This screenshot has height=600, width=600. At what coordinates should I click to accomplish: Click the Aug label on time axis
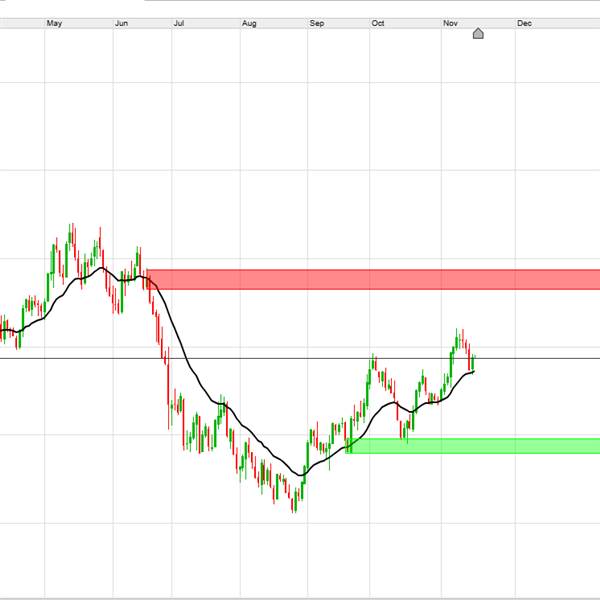pyautogui.click(x=249, y=23)
